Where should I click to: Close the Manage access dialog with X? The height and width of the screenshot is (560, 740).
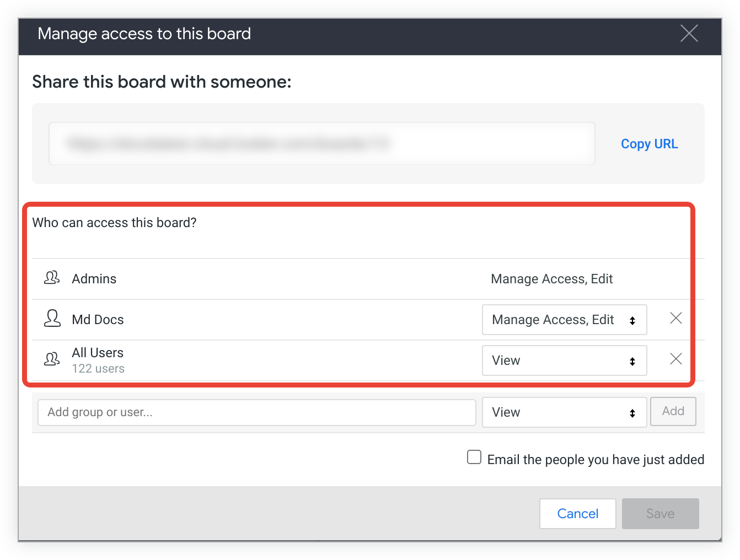pyautogui.click(x=689, y=34)
